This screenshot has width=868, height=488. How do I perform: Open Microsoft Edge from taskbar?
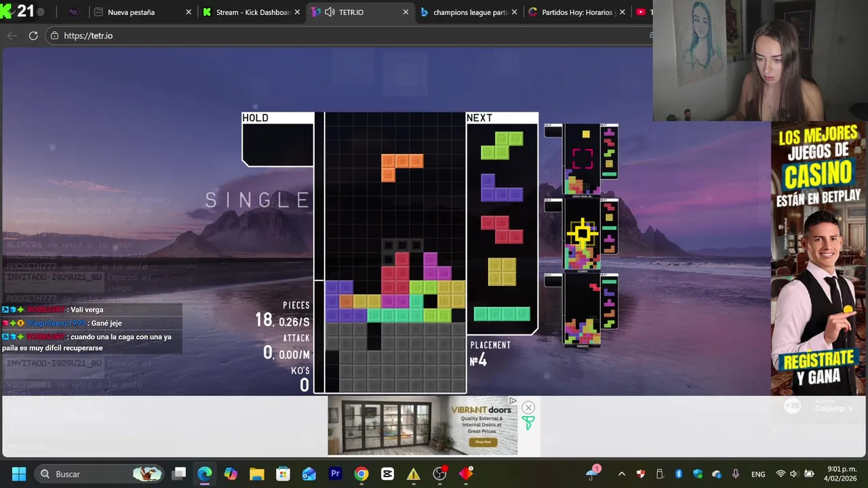[x=205, y=474]
